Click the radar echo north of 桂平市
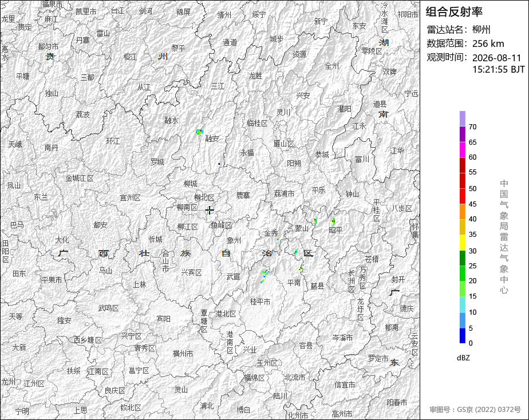 tap(264, 275)
